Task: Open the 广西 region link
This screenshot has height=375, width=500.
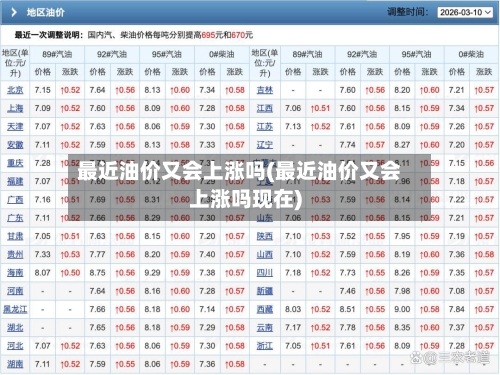Action: [x=15, y=200]
